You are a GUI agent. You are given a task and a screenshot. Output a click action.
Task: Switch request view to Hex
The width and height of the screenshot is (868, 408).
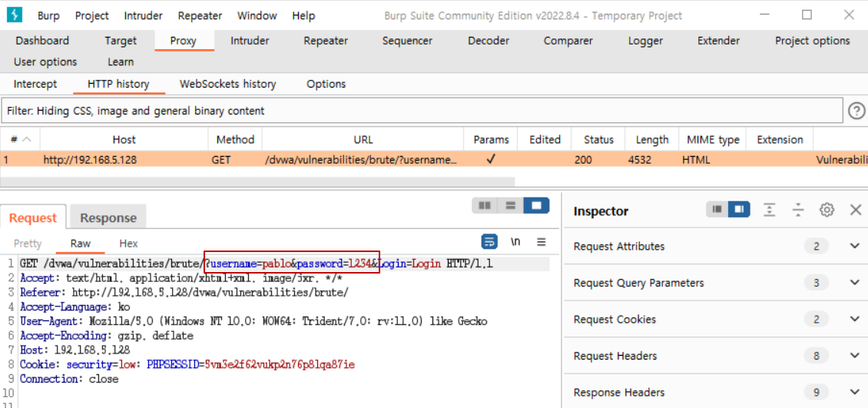pos(128,244)
